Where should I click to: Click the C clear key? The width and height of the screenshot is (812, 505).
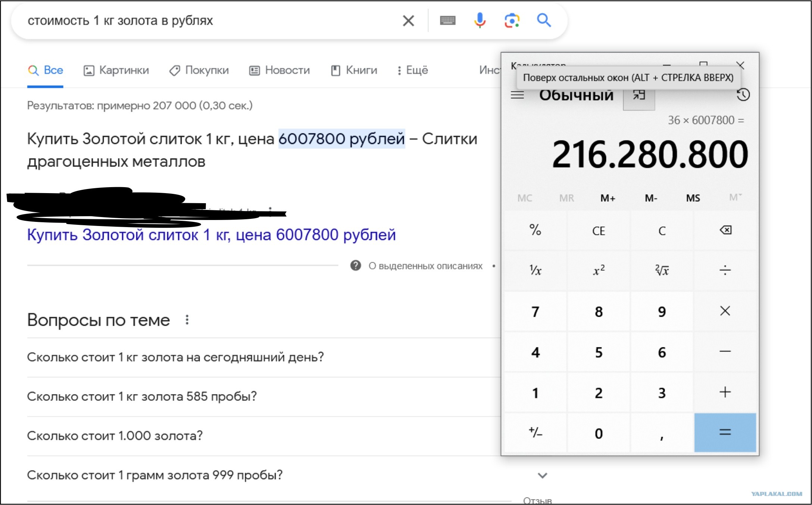point(662,230)
